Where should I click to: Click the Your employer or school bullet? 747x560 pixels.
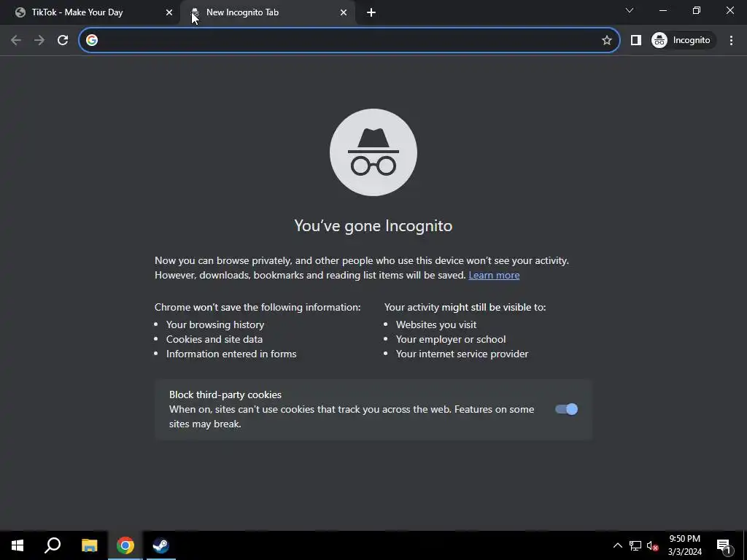[x=451, y=340]
